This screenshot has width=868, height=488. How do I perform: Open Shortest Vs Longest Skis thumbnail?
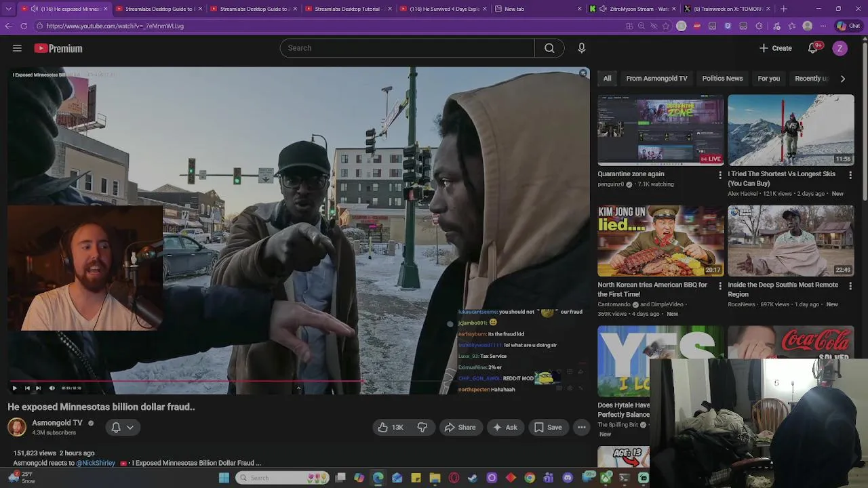791,129
